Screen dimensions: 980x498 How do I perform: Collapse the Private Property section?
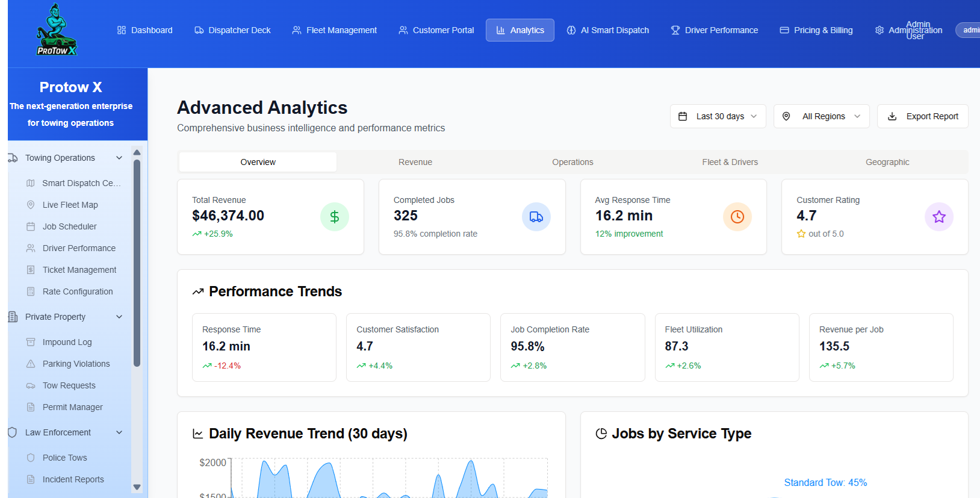coord(119,317)
